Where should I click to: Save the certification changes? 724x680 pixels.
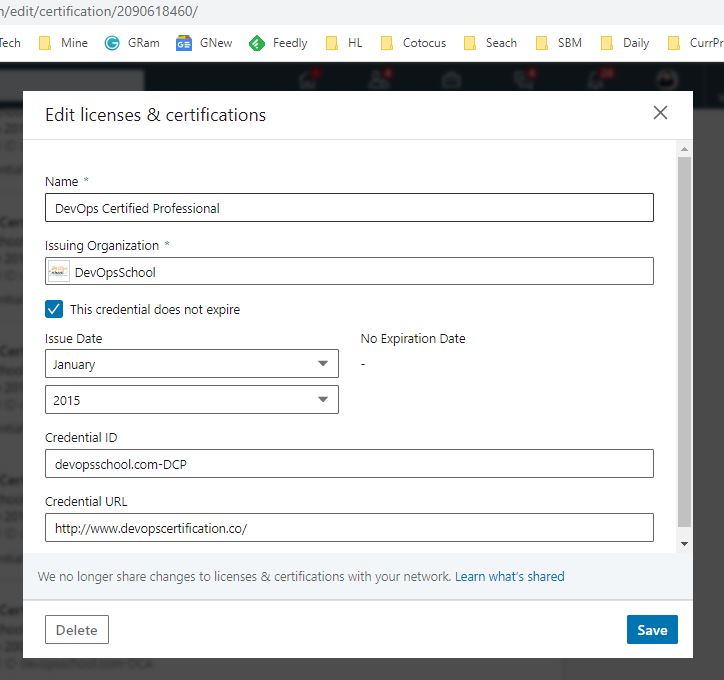pyautogui.click(x=652, y=630)
